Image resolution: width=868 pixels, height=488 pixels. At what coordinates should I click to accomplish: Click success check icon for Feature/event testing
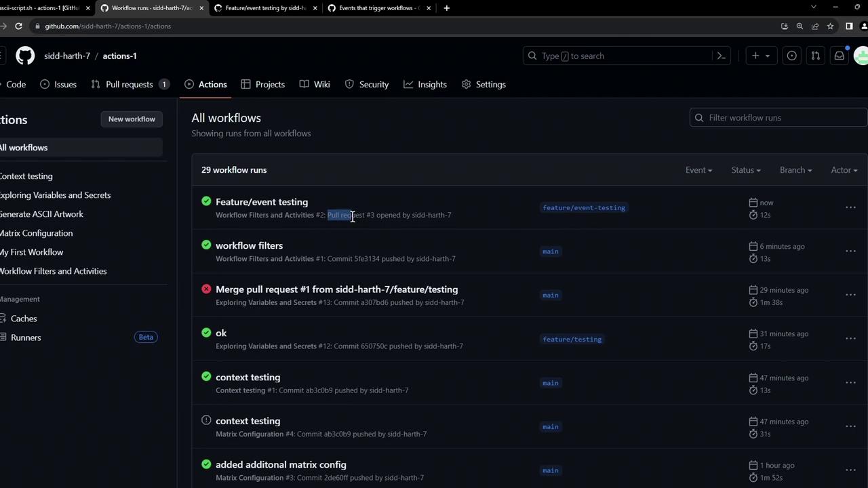[206, 201]
